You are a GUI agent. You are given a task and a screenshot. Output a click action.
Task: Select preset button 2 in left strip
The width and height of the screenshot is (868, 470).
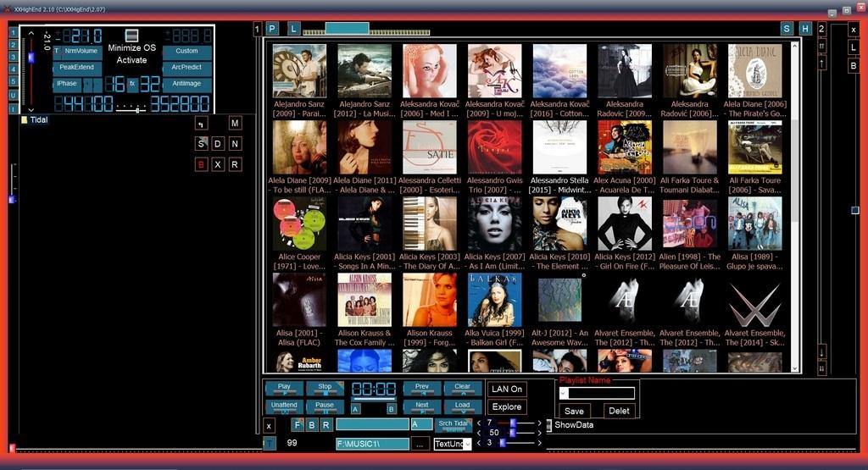(x=14, y=45)
